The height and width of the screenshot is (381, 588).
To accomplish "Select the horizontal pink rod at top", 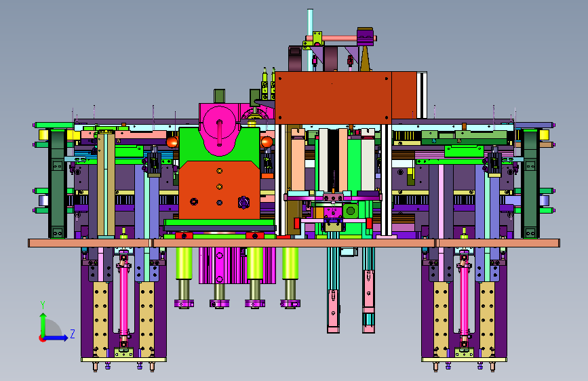I will click(340, 38).
